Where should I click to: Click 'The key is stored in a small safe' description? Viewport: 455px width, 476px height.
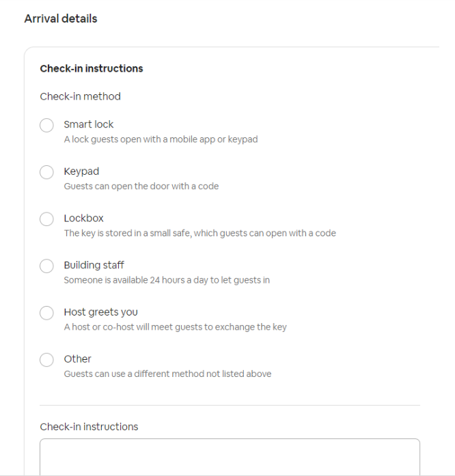pos(199,233)
